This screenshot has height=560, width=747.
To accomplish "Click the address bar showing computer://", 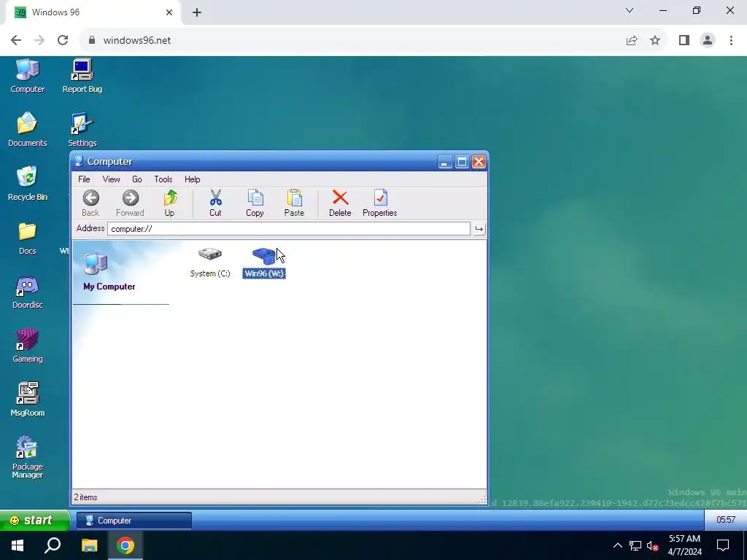I will coord(289,228).
